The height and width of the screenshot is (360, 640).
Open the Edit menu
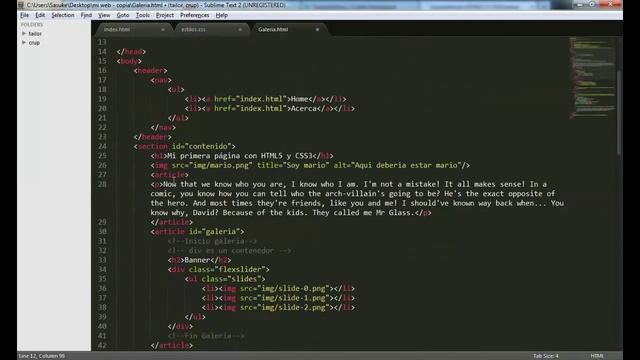[x=40, y=15]
